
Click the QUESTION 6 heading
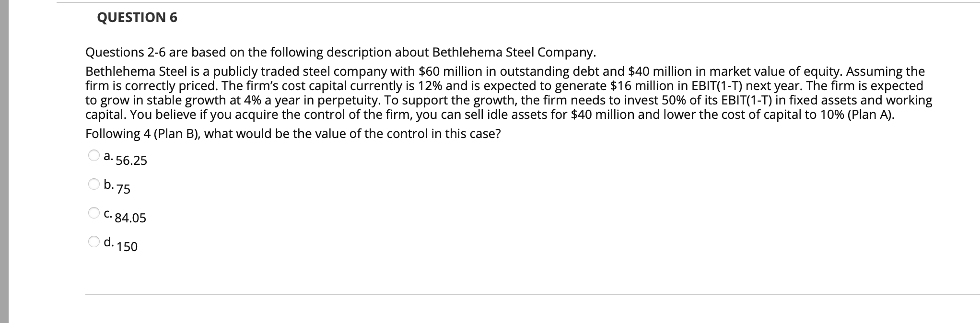[137, 18]
